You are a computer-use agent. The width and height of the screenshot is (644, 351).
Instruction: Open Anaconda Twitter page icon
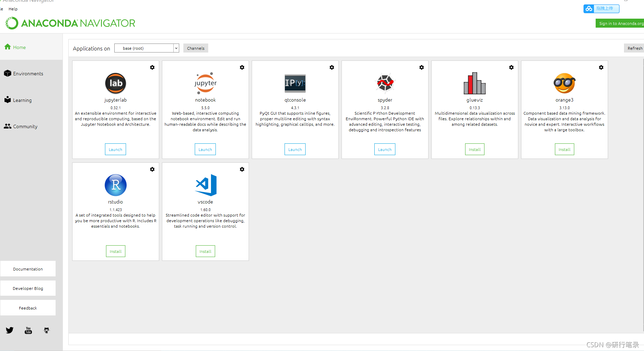point(10,330)
